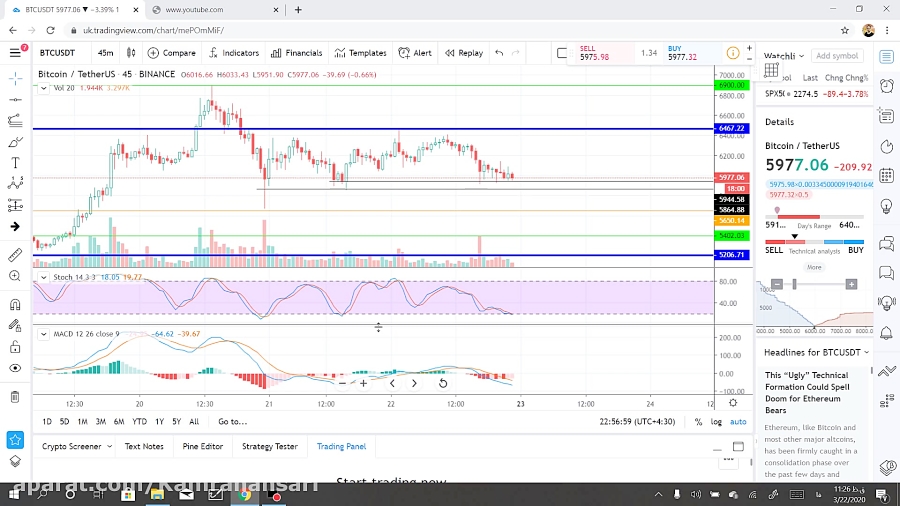
Task: Open the Alerts clock sidebar icon
Action: 887,86
